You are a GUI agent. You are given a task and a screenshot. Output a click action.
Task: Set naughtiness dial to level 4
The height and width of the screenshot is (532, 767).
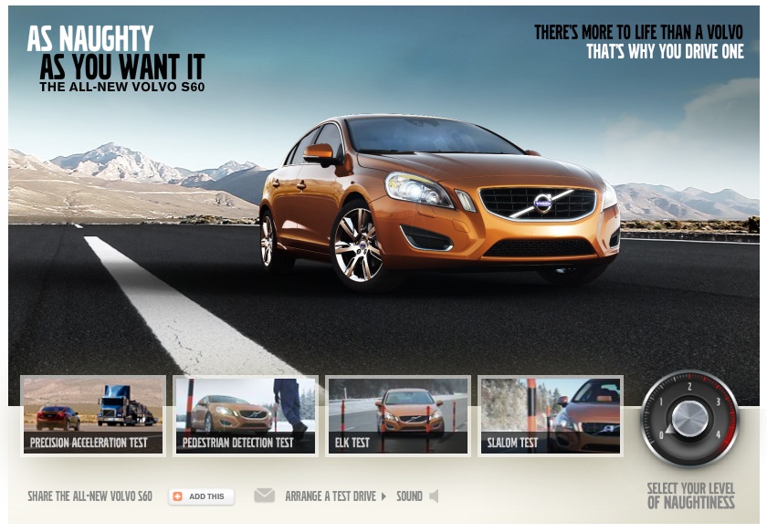718,433
